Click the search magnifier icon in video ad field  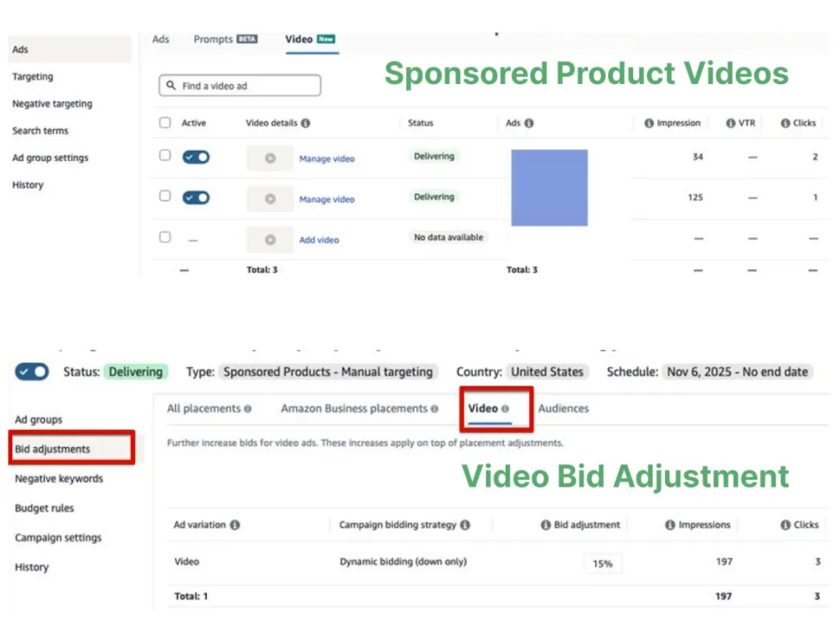(x=171, y=86)
